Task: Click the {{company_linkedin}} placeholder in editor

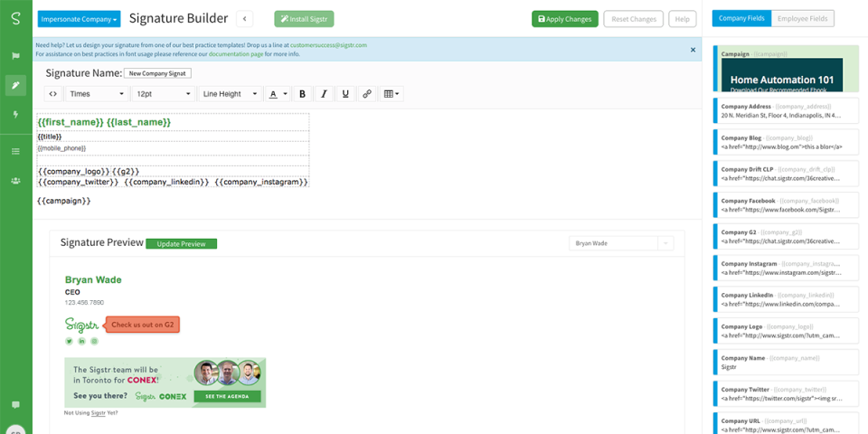Action: pos(166,182)
